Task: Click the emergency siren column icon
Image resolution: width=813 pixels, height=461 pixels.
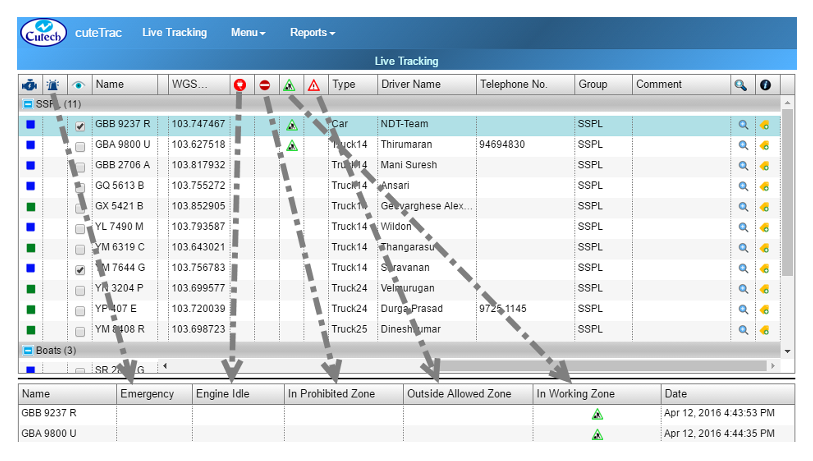Action: click(x=53, y=85)
